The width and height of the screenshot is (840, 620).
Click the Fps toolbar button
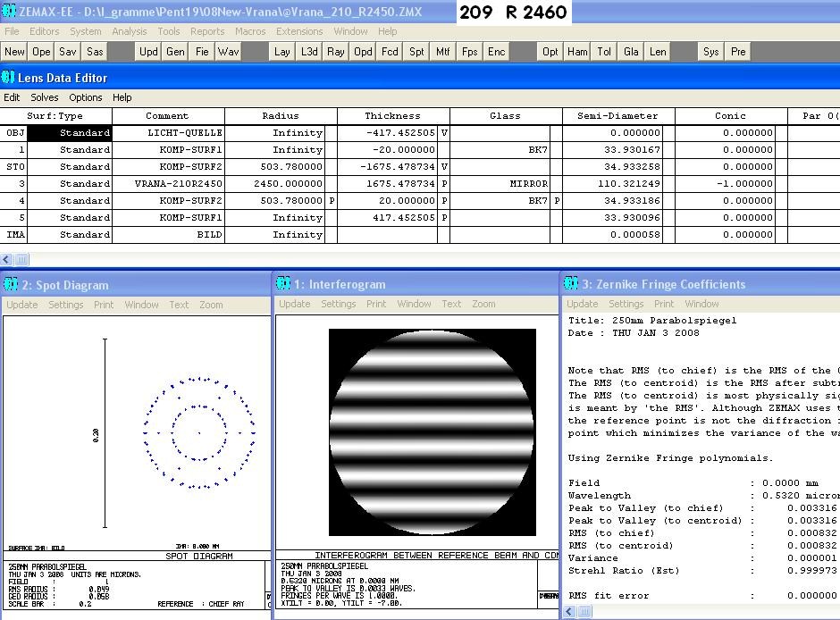pyautogui.click(x=470, y=52)
